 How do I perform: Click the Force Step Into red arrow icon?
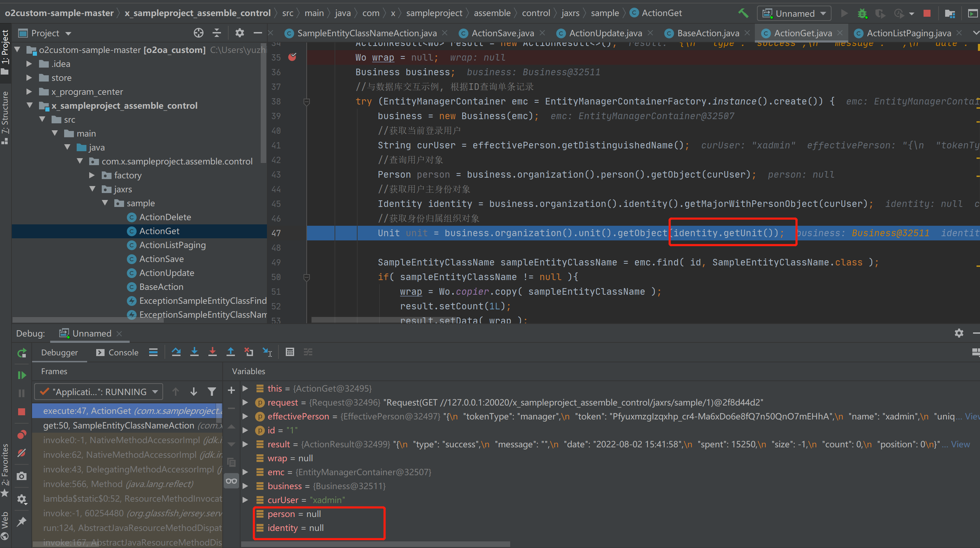pyautogui.click(x=212, y=352)
